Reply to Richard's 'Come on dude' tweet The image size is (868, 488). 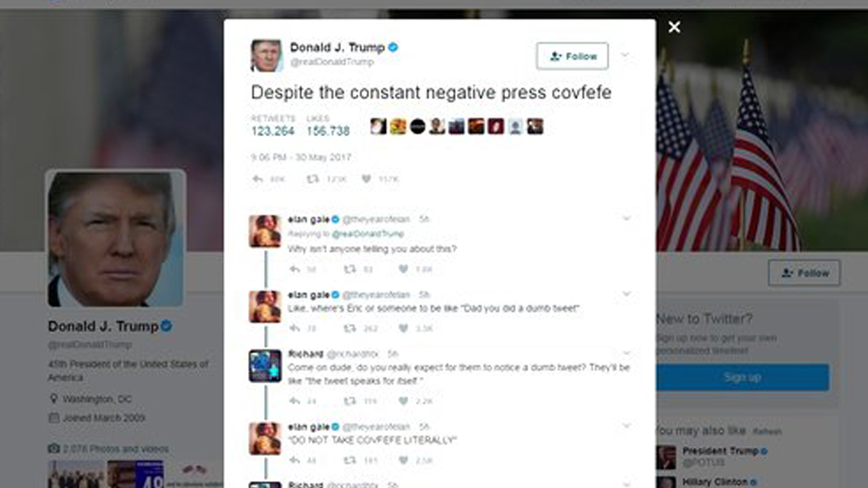[294, 401]
